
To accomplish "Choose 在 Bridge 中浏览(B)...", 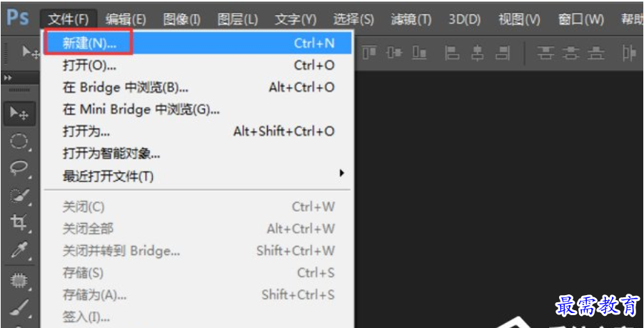I will pyautogui.click(x=198, y=87).
